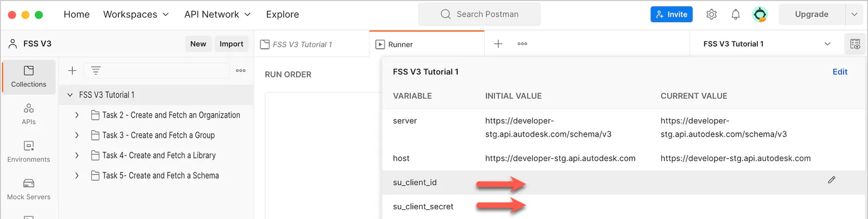
Task: Open the FSS V3 Tutorial 1 environment selector
Action: (x=767, y=44)
